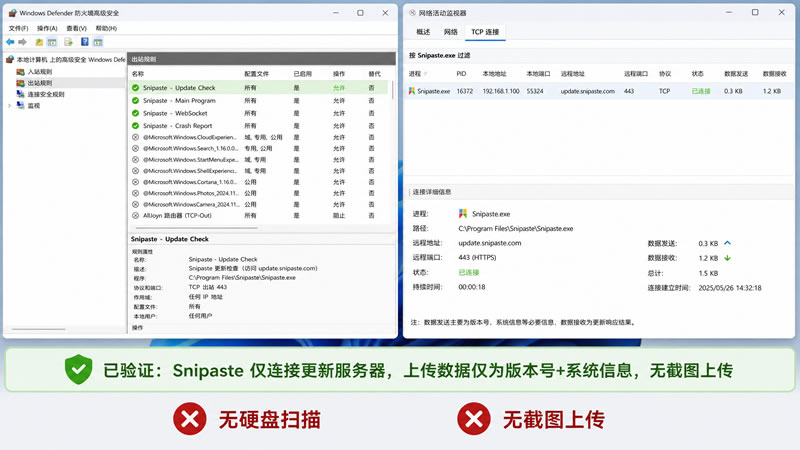Sort rules by the 名称 column header
This screenshot has height=450, width=800.
(x=138, y=74)
